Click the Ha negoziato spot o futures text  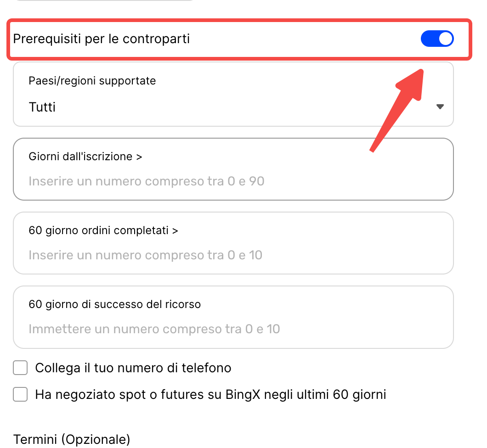[210, 394]
